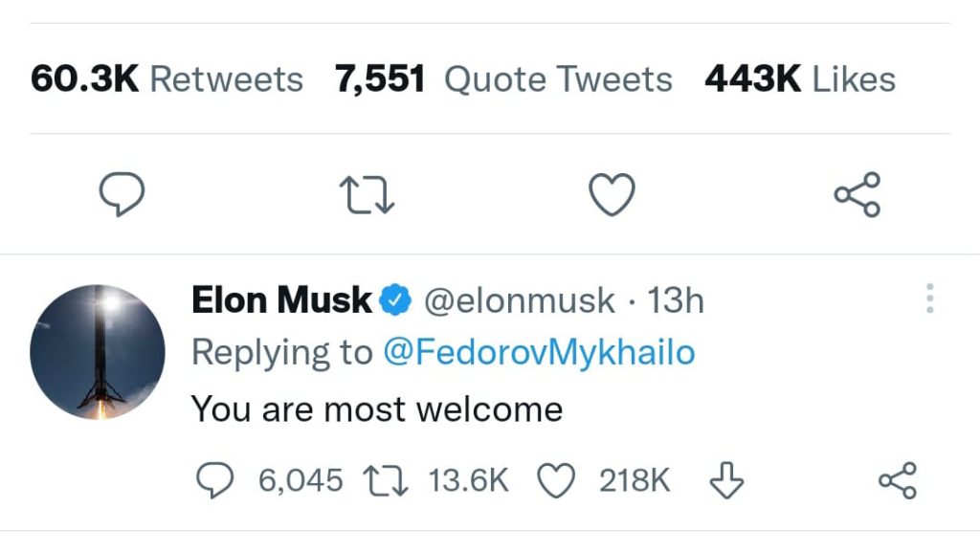
Task: Visit the @FedorovMykhailo profile link
Action: pos(539,353)
